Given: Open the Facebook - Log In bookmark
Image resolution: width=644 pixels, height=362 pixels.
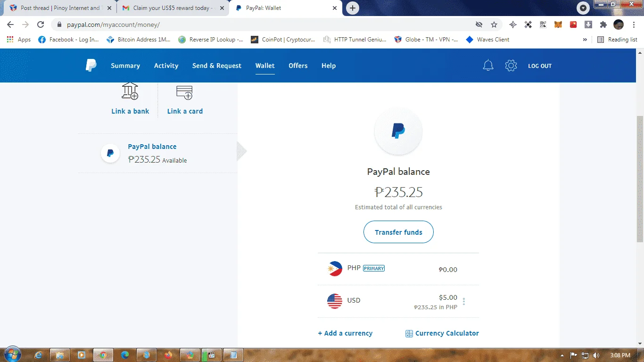Looking at the screenshot, I should pyautogui.click(x=68, y=40).
